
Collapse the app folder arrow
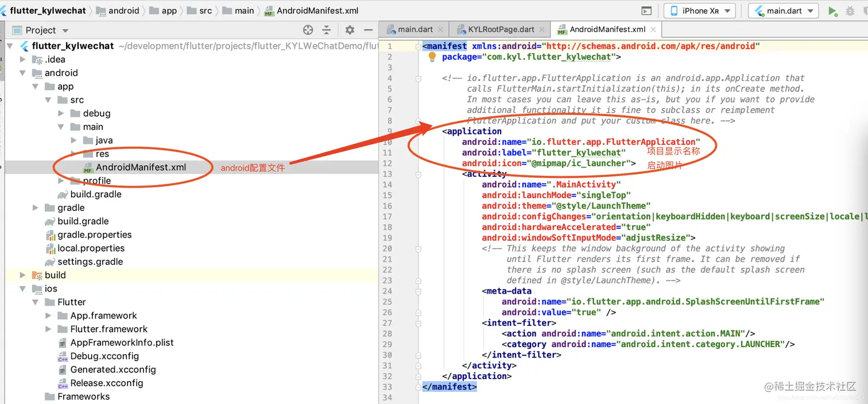(x=36, y=86)
